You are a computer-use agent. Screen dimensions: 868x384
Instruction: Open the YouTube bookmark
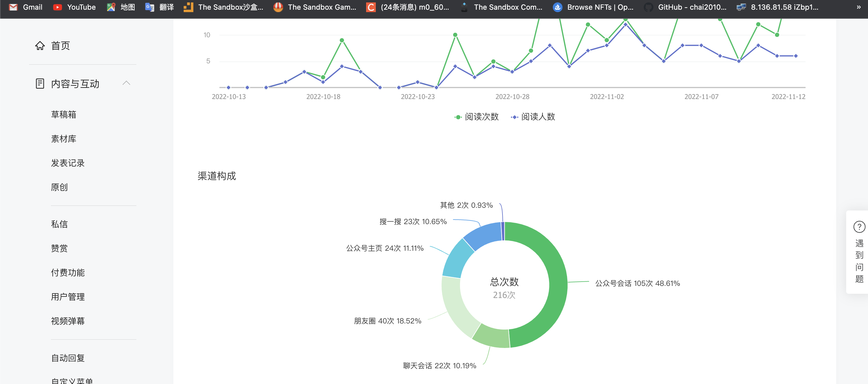click(x=75, y=7)
